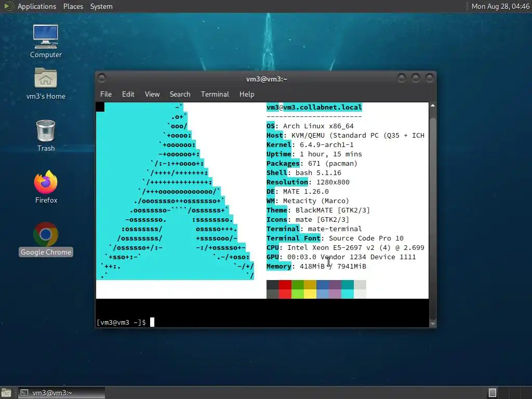This screenshot has width=532, height=399.
Task: Click the [vm3@vm3 ~]$ shell prompt
Action: [x=121, y=322]
